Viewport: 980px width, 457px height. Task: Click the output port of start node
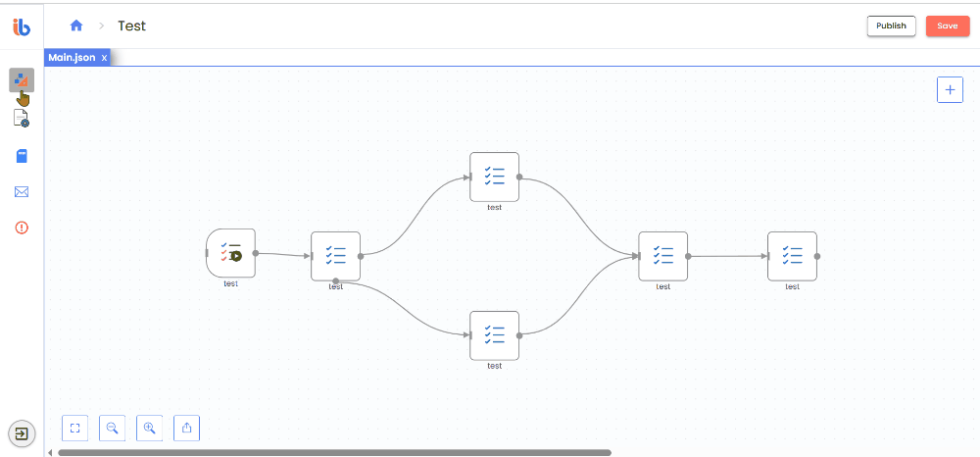click(x=256, y=253)
